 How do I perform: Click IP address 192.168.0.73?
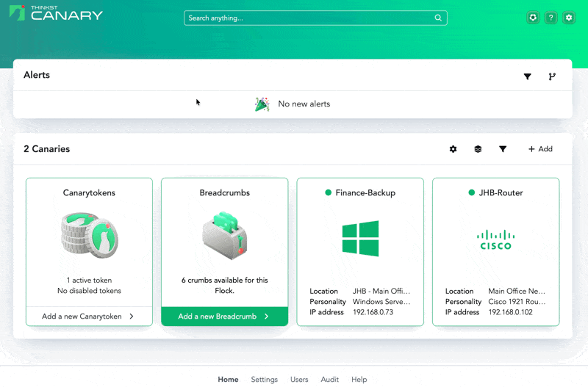coord(373,312)
